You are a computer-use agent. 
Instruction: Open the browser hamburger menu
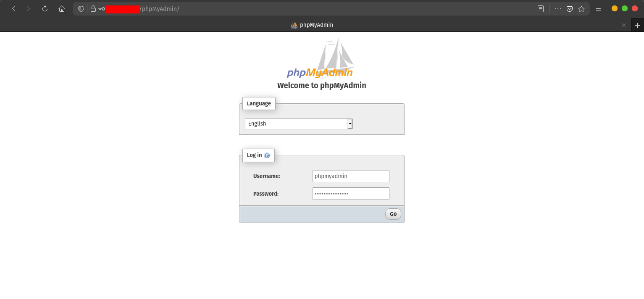598,8
